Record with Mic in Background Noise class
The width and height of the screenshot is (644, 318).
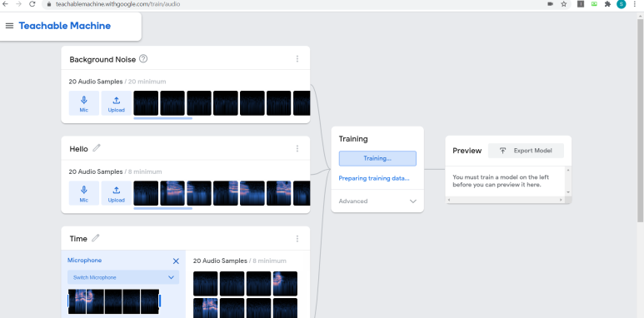coord(84,103)
